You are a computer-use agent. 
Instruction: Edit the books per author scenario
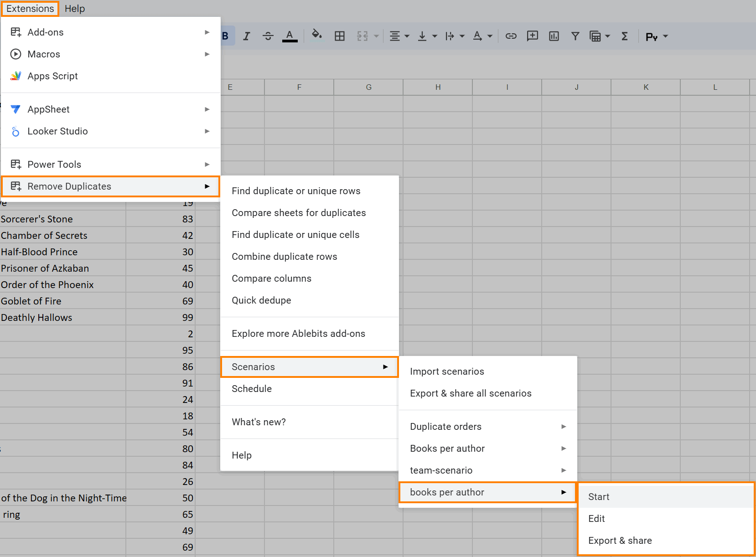coord(666,519)
